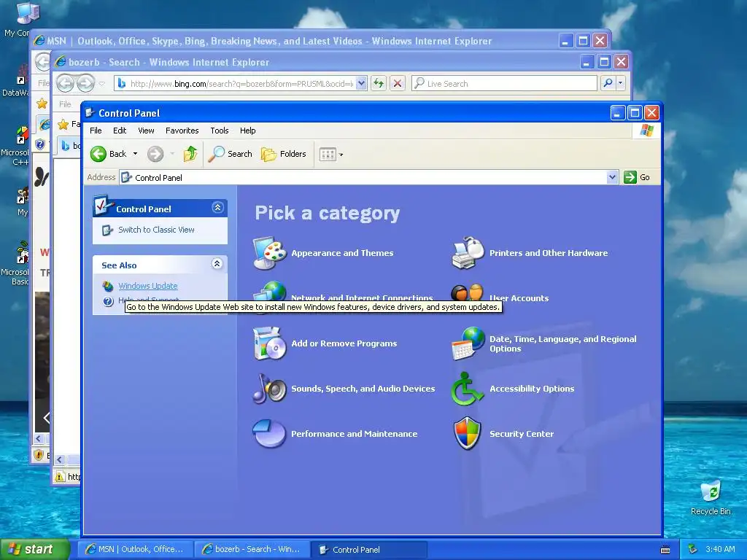Open Appearance and Themes category icon
The height and width of the screenshot is (560, 747).
point(270,253)
